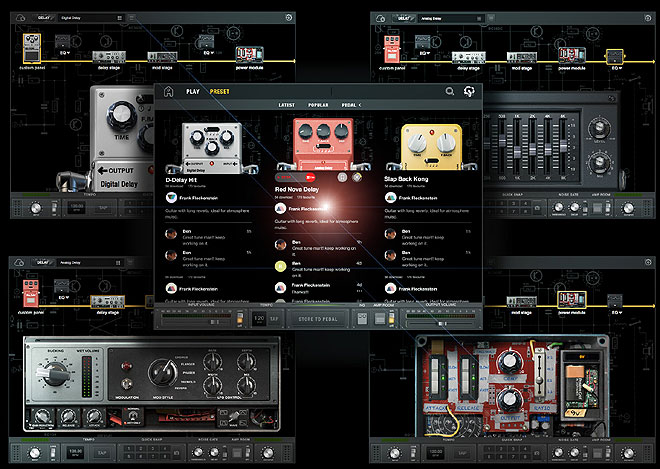Switch to the POPULAR tab

[318, 104]
